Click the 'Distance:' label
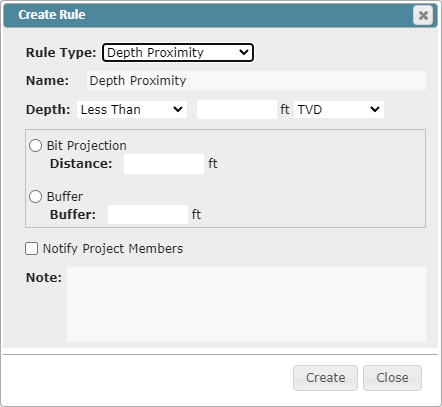Image resolution: width=442 pixels, height=407 pixels. [81, 164]
